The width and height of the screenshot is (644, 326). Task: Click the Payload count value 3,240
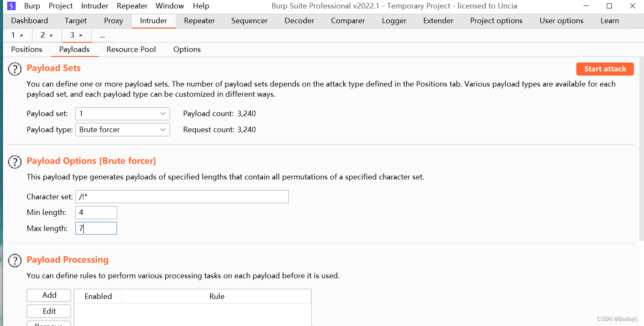click(247, 114)
